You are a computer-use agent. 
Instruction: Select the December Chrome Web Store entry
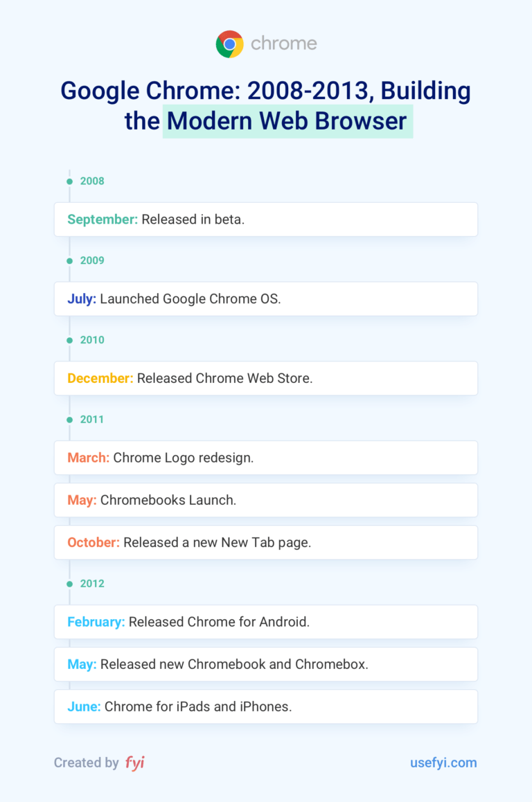click(x=266, y=379)
